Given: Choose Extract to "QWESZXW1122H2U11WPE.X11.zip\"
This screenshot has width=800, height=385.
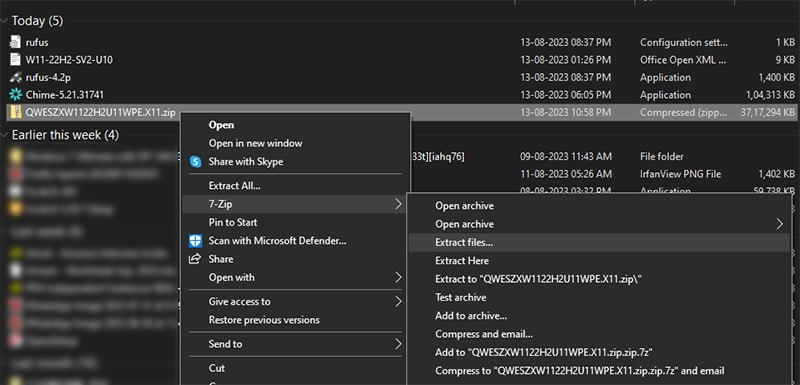Looking at the screenshot, I should pyautogui.click(x=538, y=279).
